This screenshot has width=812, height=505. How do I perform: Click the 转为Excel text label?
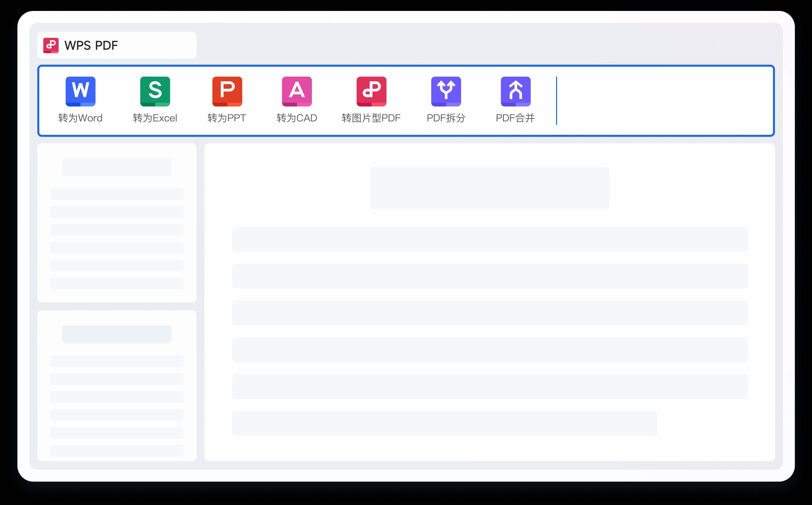pos(155,118)
